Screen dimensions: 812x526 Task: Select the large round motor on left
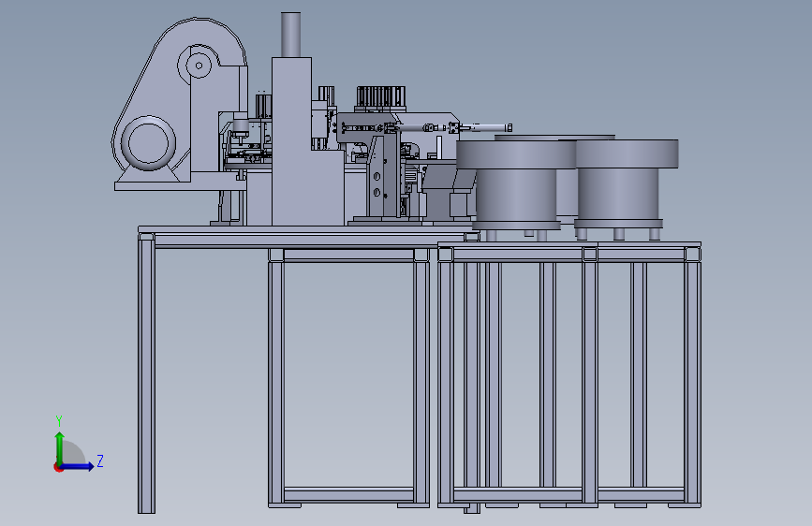pos(148,143)
